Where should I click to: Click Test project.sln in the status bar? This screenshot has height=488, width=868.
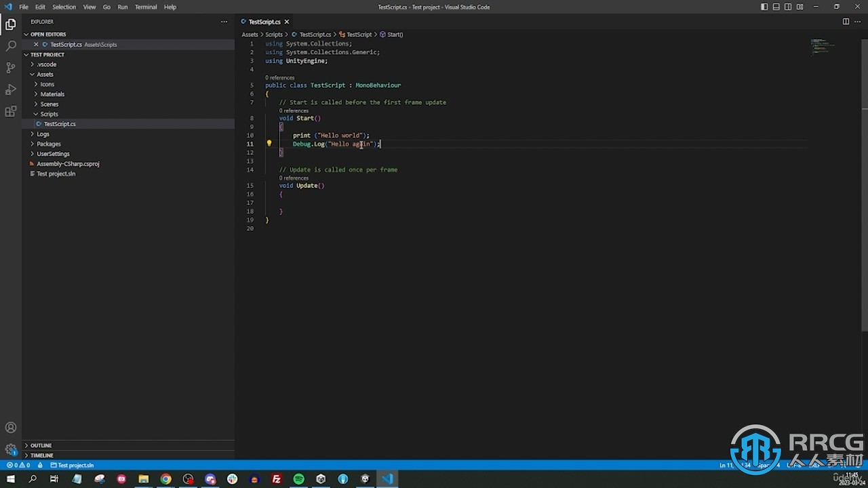coord(72,466)
